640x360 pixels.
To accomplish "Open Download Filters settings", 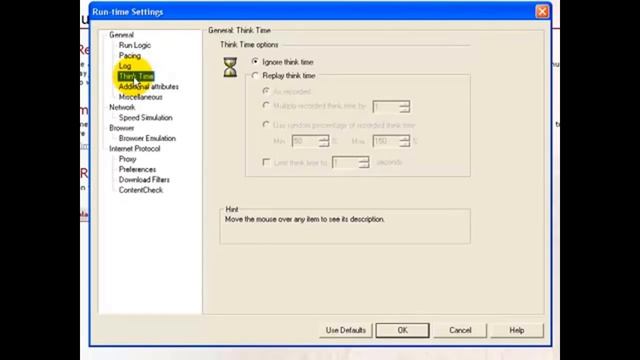I will 144,180.
